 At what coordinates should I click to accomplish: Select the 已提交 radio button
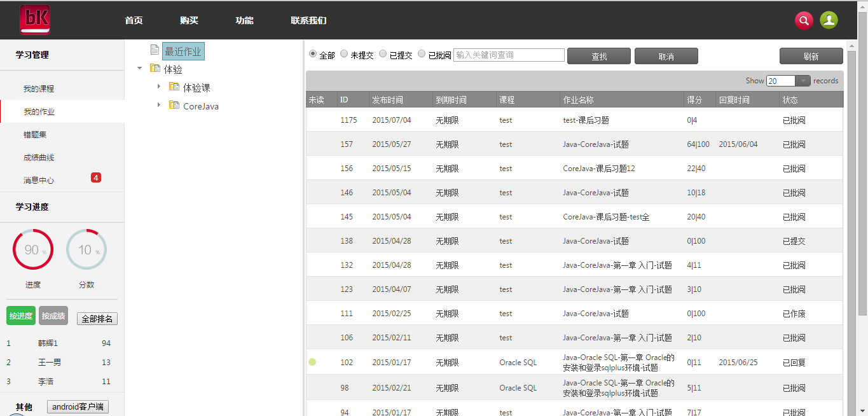pos(383,54)
